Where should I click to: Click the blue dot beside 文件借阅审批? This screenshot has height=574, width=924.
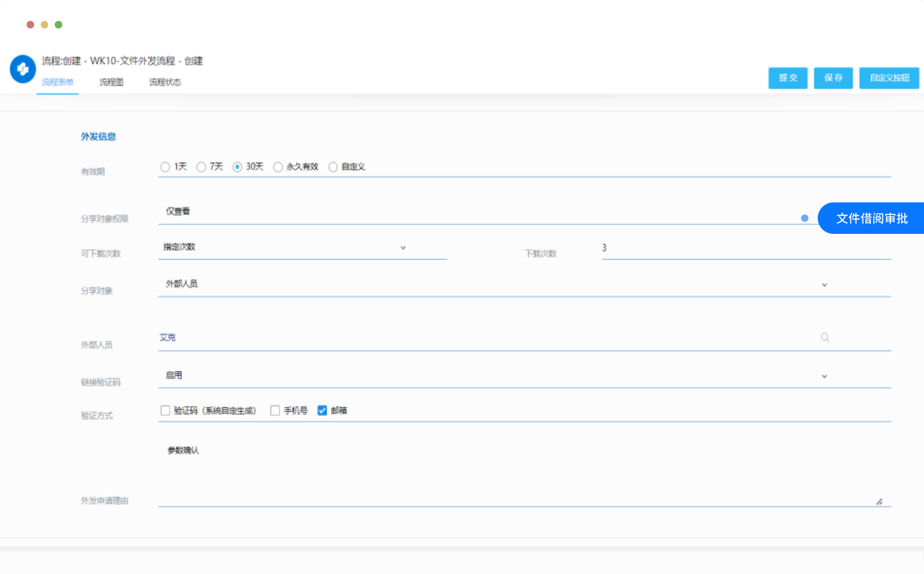click(804, 218)
